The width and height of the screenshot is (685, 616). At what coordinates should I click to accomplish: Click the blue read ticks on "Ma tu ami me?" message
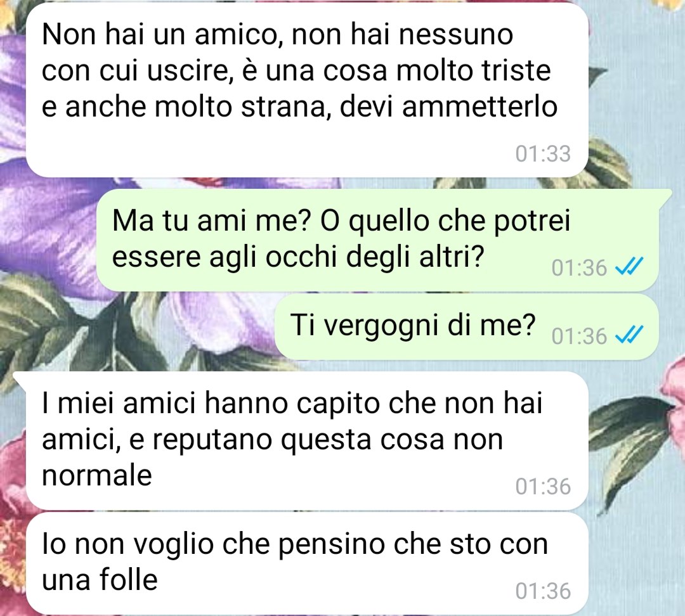click(629, 266)
